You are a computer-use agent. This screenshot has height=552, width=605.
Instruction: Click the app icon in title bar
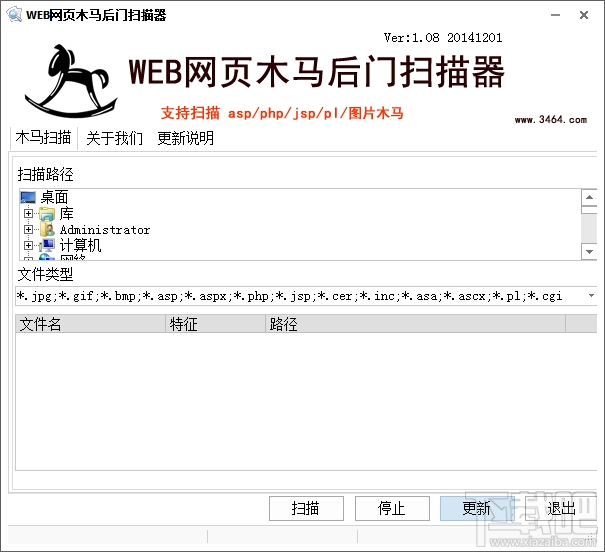(x=14, y=15)
